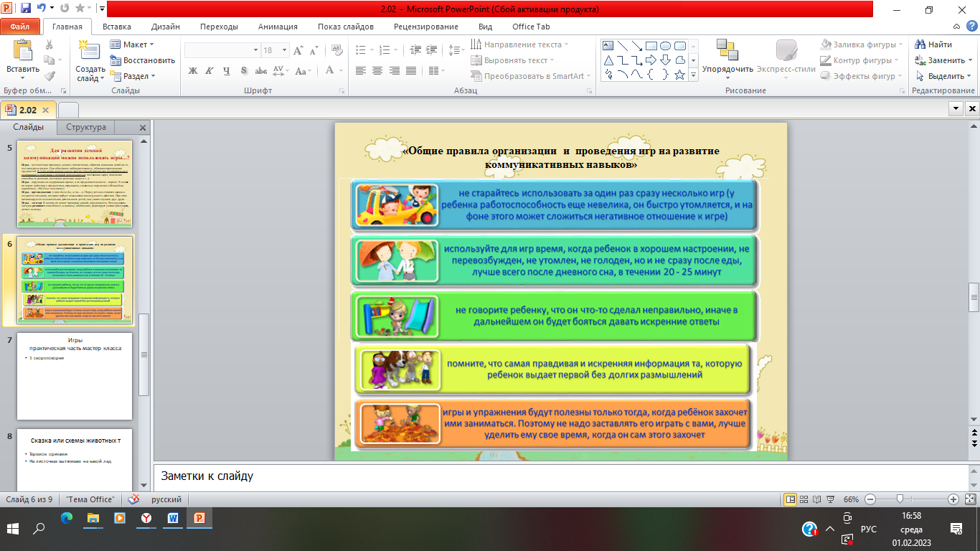
Task: Justify the paragraph text
Action: 410,70
